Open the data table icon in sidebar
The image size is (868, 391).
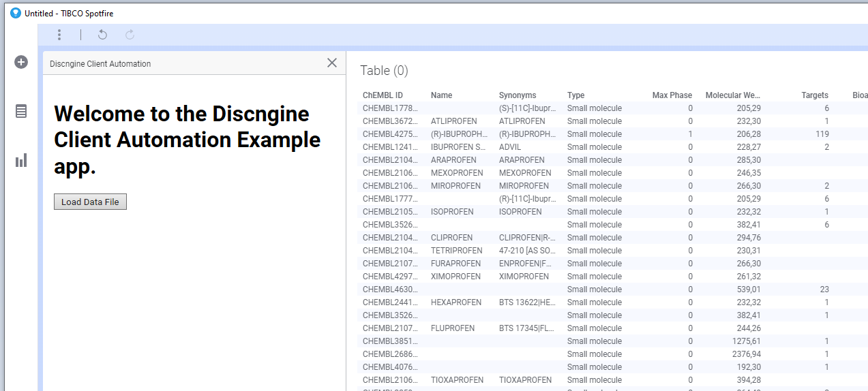[21, 111]
